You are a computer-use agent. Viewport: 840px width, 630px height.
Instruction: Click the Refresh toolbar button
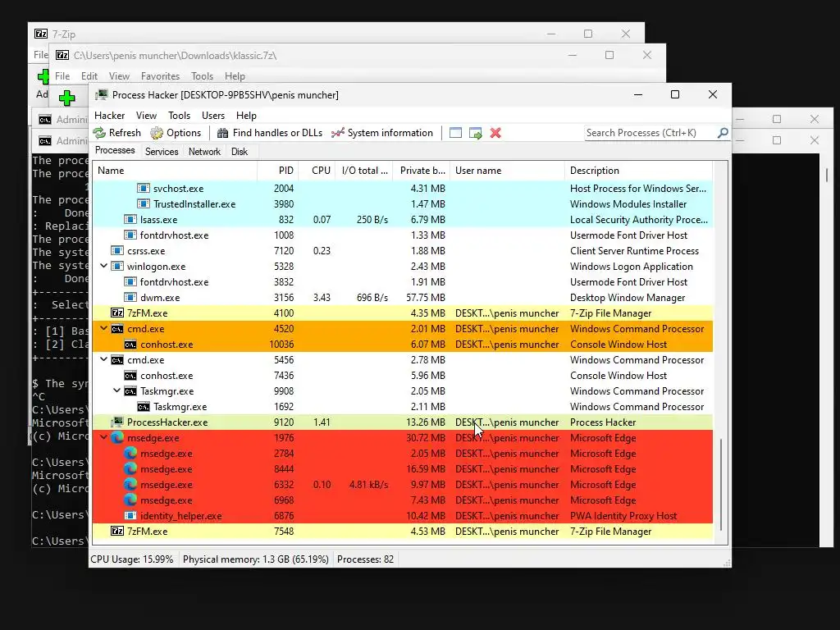click(x=117, y=133)
